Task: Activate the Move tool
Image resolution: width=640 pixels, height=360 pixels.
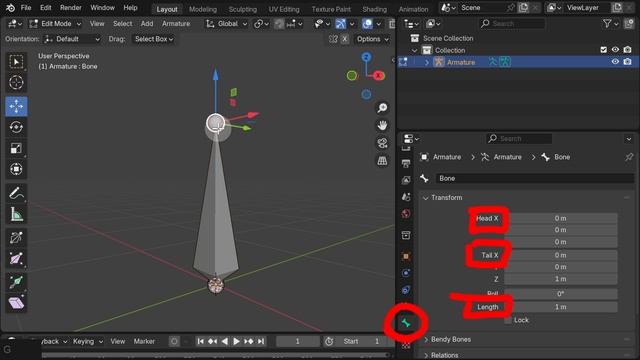Action: [16, 106]
